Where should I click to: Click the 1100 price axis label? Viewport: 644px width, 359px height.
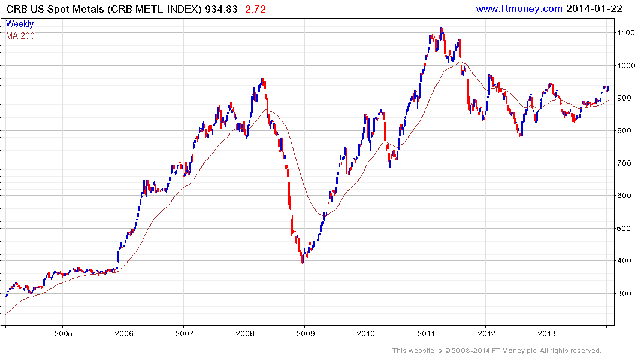[626, 33]
